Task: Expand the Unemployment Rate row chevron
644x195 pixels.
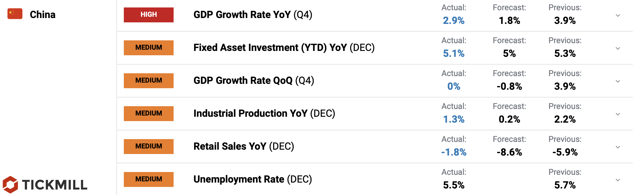Action: click(x=618, y=180)
